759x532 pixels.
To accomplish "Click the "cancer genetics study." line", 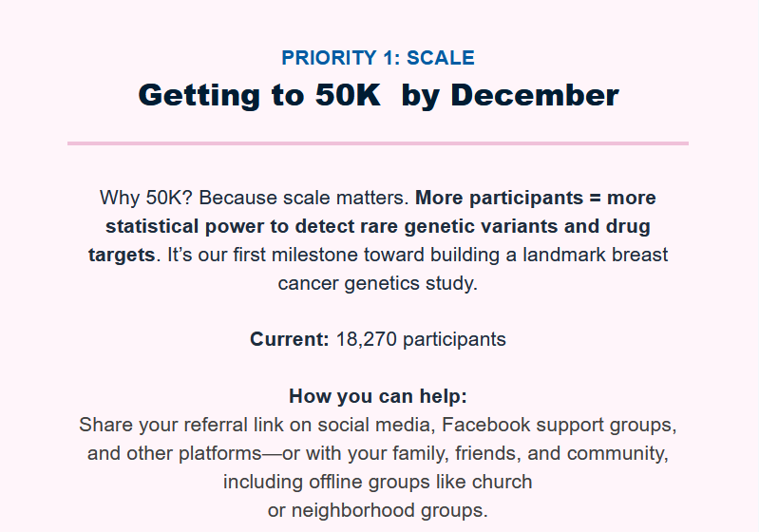I will click(378, 284).
